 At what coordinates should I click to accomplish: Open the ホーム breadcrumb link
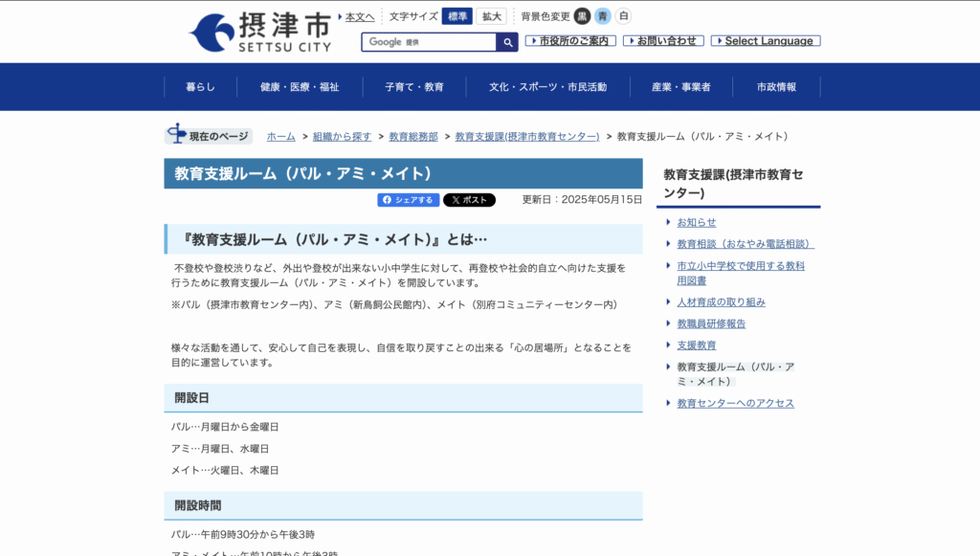279,136
